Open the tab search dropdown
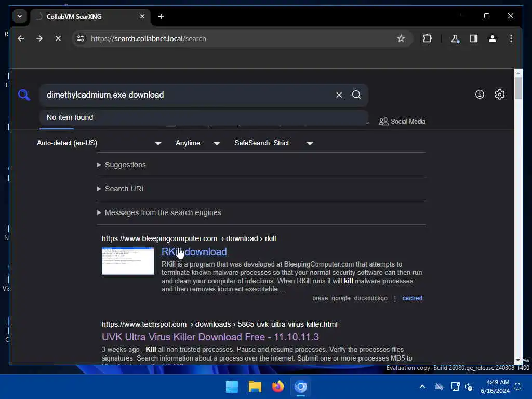Viewport: 532px width, 399px height. (x=20, y=16)
